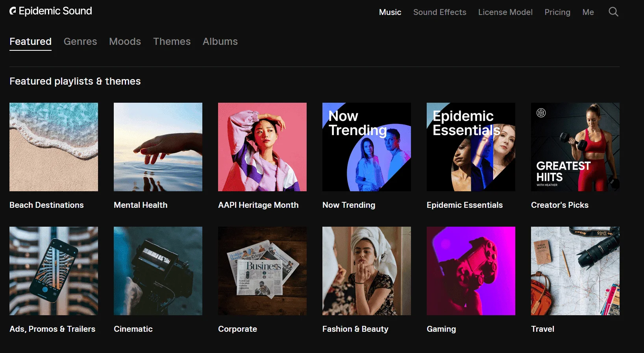644x353 pixels.
Task: Open the Gaming controller thumbnail
Action: pos(471,271)
